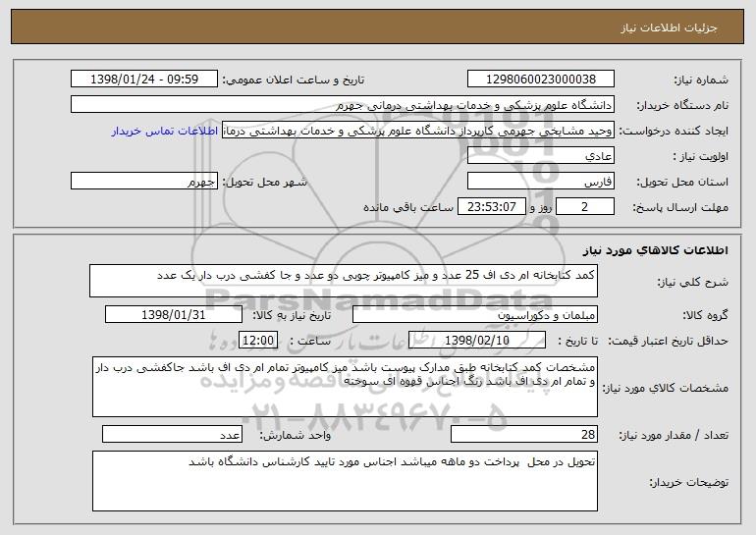Image resolution: width=756 pixels, height=535 pixels.
Task: Click the label مهلت ارسال پاسخ
Action: pos(680,208)
